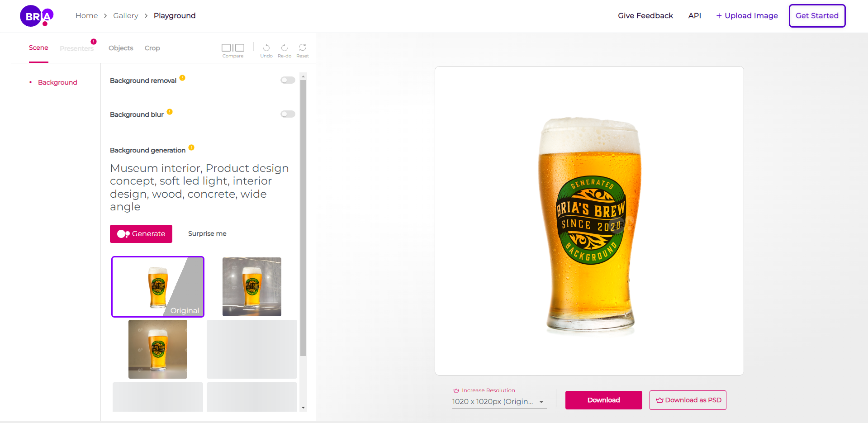Select Background in the side menu
The height and width of the screenshot is (423, 868).
pyautogui.click(x=57, y=82)
